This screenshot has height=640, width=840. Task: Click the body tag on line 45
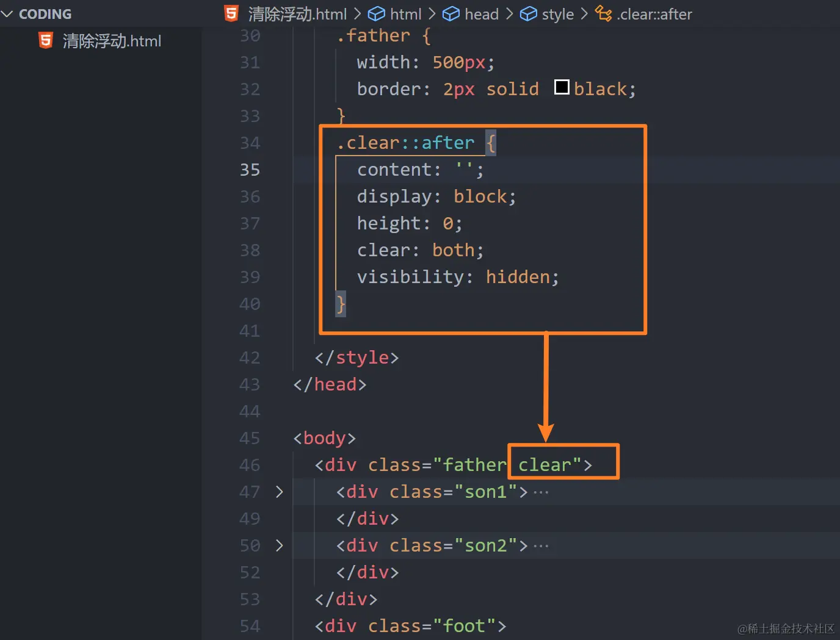(x=324, y=438)
